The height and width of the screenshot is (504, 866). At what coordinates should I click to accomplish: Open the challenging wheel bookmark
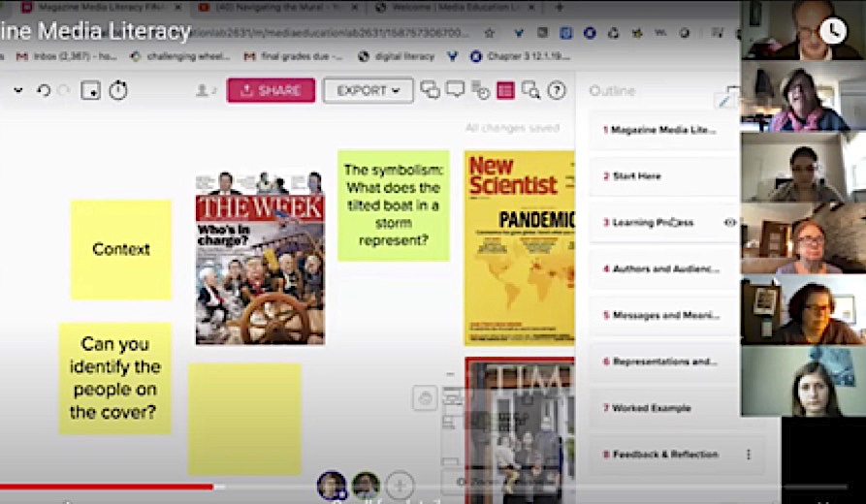[x=180, y=56]
